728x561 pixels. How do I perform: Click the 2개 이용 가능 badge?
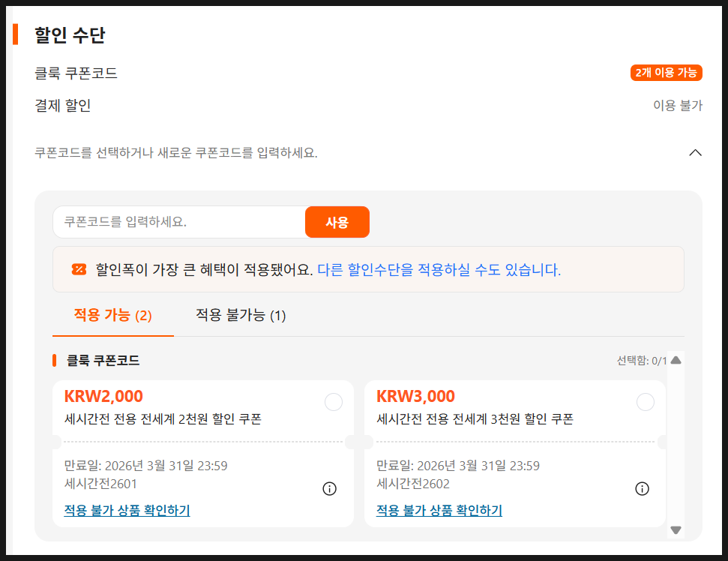(x=666, y=73)
